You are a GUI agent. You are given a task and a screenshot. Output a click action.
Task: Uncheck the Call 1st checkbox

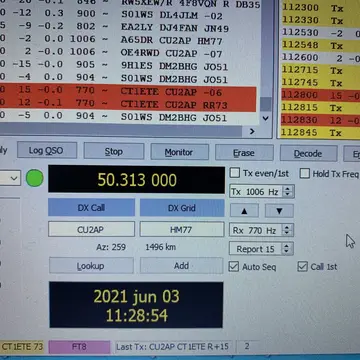302,267
